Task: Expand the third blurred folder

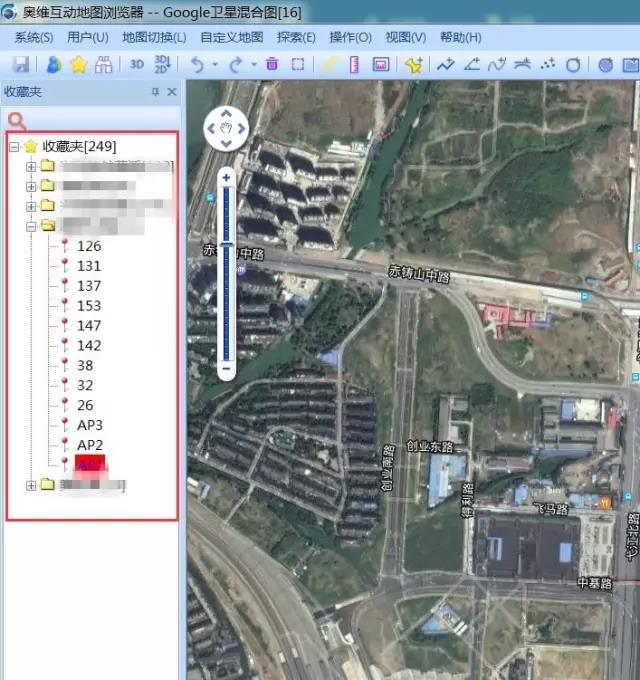Action: [x=31, y=206]
